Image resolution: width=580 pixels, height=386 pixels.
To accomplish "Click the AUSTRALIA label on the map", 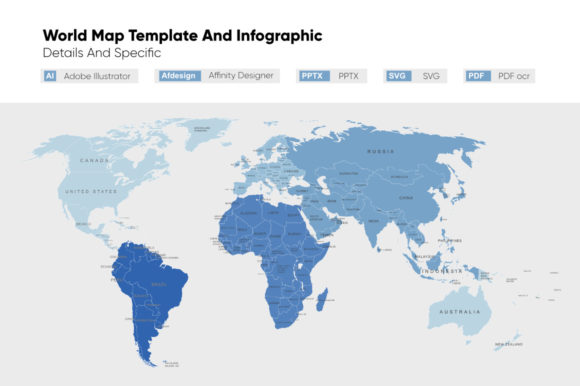I will point(460,312).
